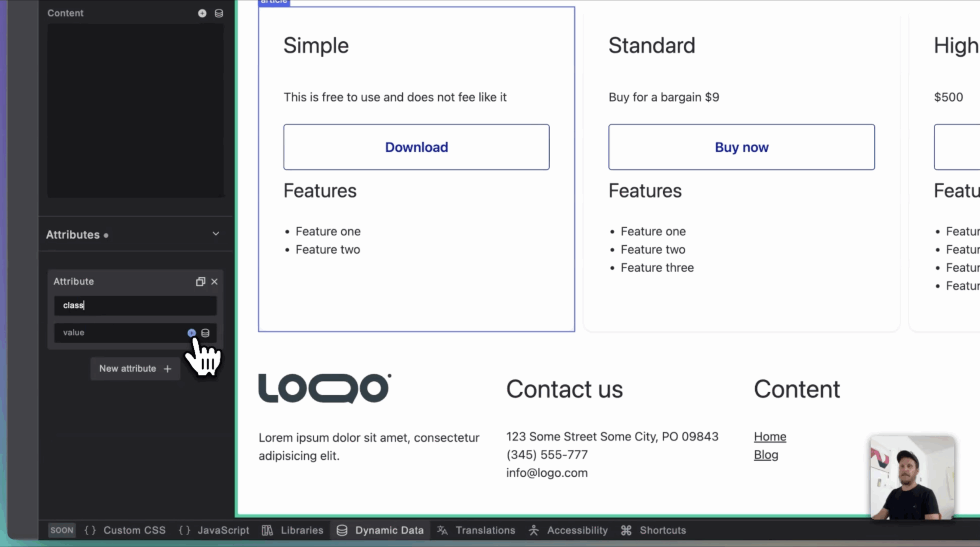Open the Translations tab
This screenshot has width=980, height=547.
pos(476,530)
